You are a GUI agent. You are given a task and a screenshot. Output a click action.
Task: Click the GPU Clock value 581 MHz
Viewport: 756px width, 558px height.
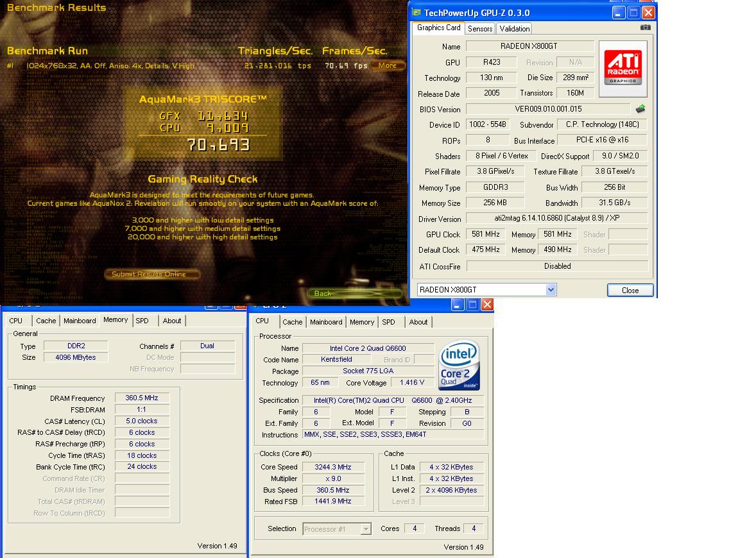pyautogui.click(x=486, y=234)
